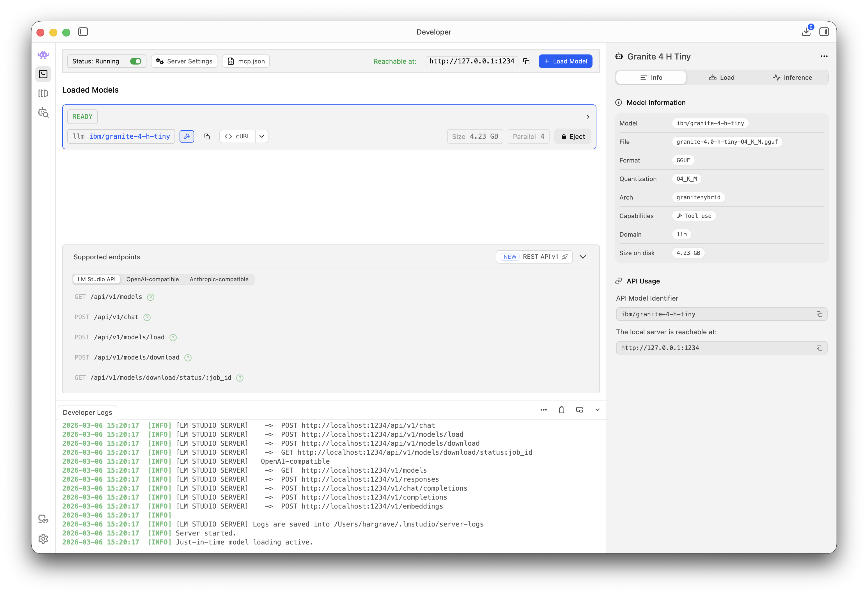
Task: Expand the loaded model row chevron
Action: tap(588, 117)
